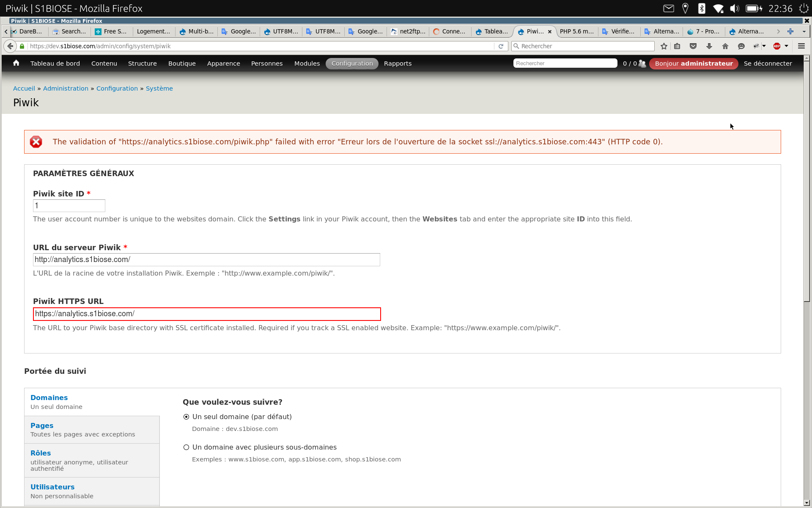
Task: Open the ABP dropdown arrow
Action: 786,46
